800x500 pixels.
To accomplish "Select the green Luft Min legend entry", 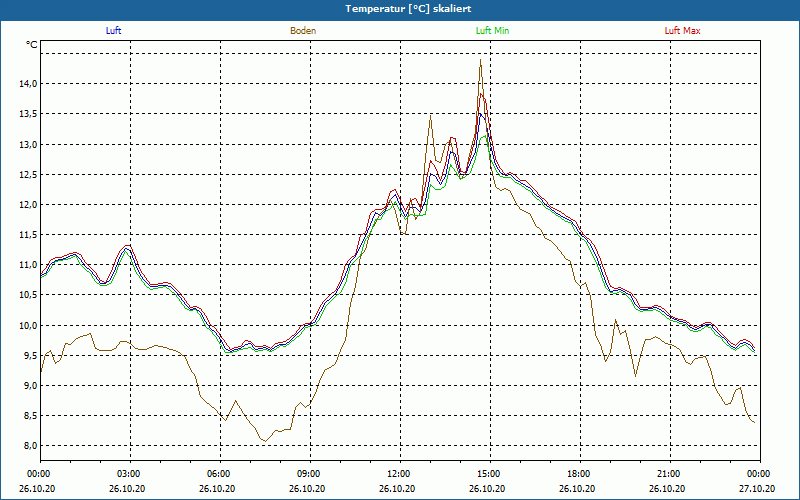I will point(493,31).
